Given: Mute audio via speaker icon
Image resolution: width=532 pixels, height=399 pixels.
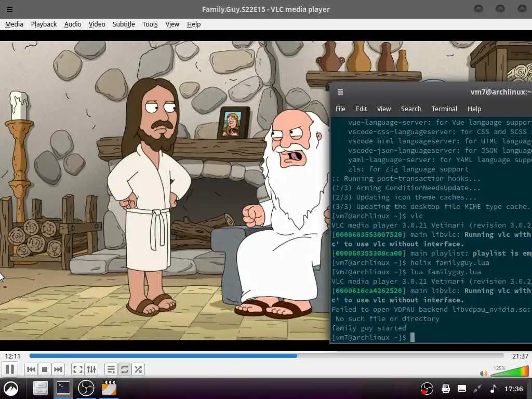Looking at the screenshot, I should click(x=484, y=374).
